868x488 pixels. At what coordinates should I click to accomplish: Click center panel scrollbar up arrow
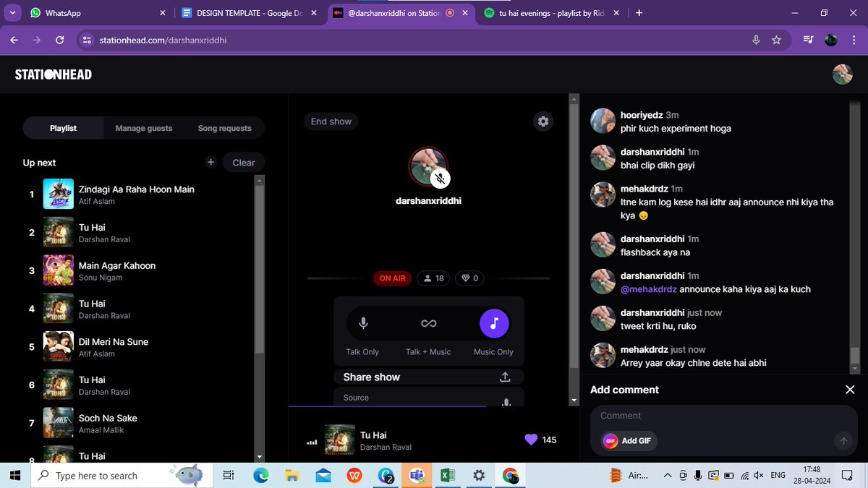(x=574, y=99)
